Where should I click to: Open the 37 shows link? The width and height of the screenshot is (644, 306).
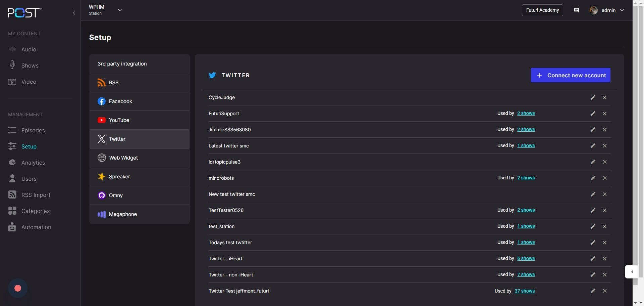click(x=524, y=291)
